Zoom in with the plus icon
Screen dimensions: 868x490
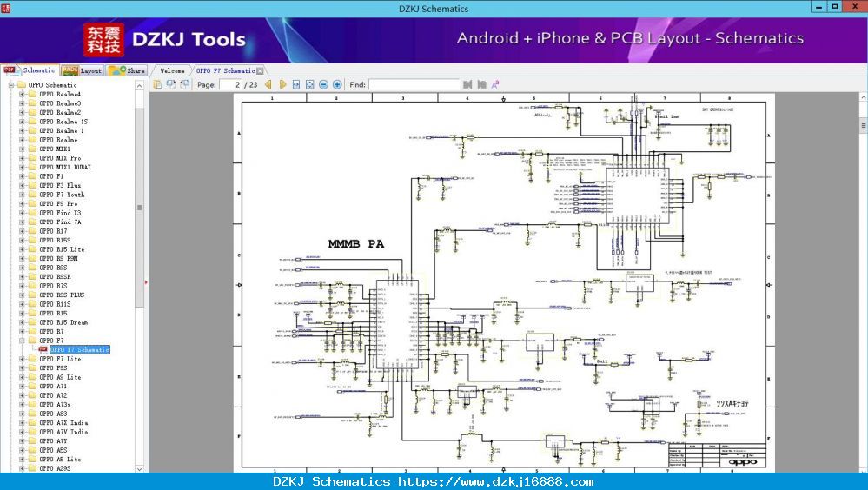point(337,85)
